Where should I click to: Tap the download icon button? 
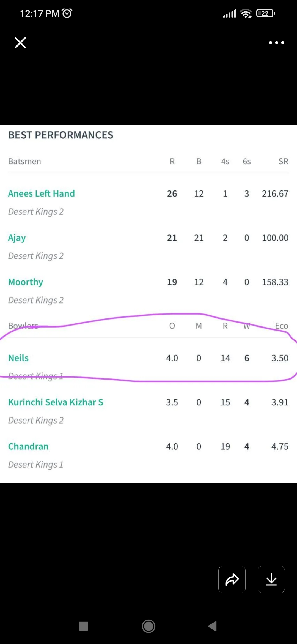point(271,579)
